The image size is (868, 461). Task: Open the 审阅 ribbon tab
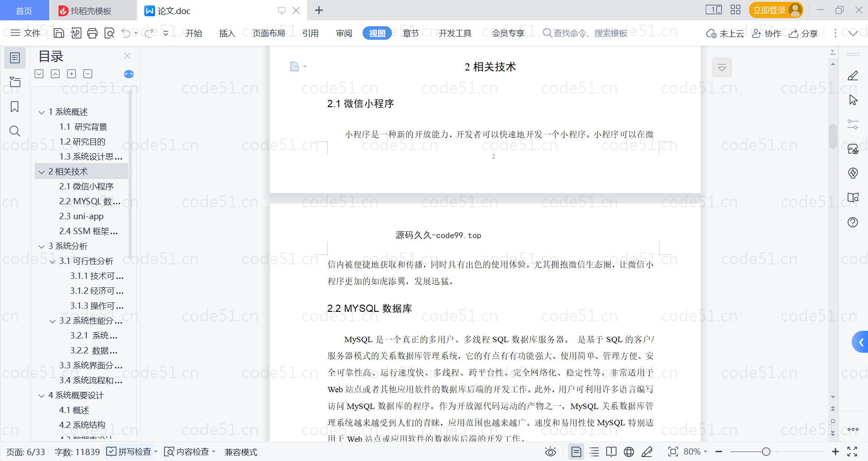[x=344, y=33]
